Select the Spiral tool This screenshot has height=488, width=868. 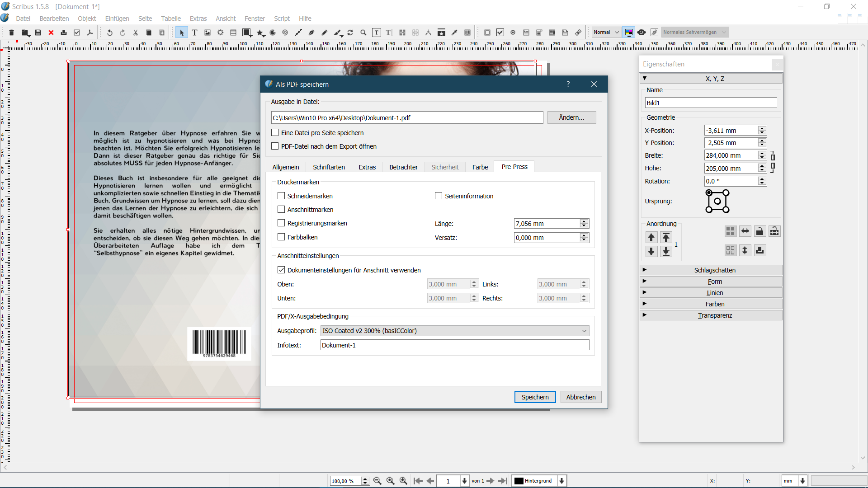pyautogui.click(x=285, y=33)
